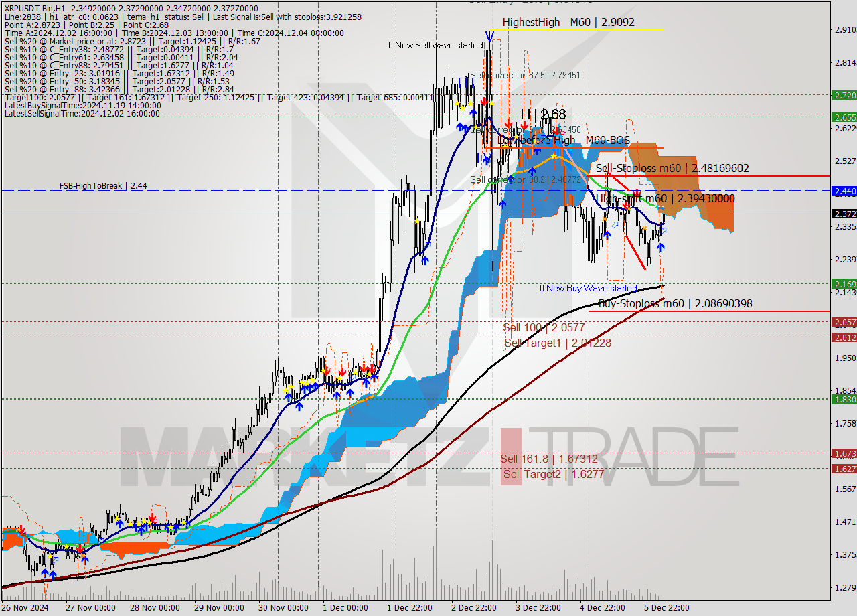
Task: Select the 1.471 price axis value
Action: coord(846,522)
